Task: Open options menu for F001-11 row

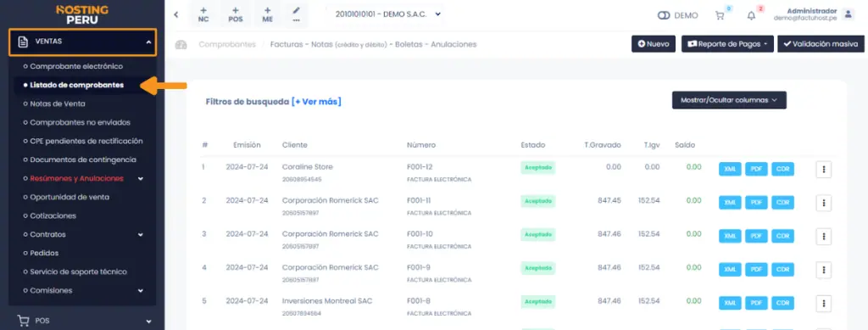Action: (x=824, y=204)
